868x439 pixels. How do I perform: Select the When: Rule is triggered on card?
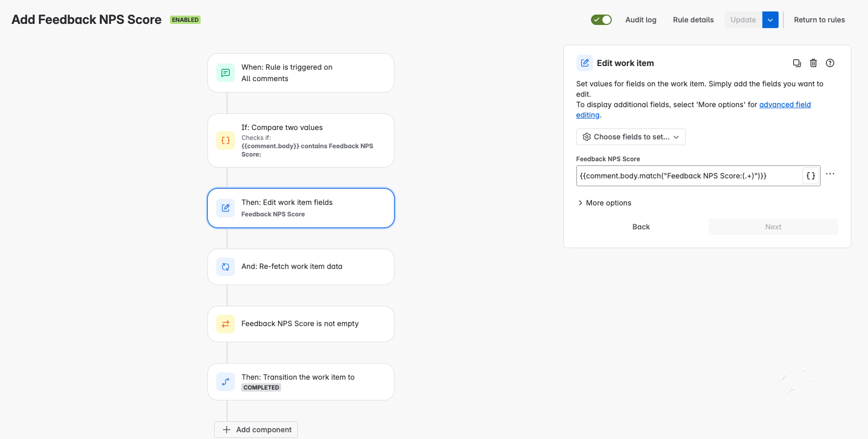click(301, 73)
